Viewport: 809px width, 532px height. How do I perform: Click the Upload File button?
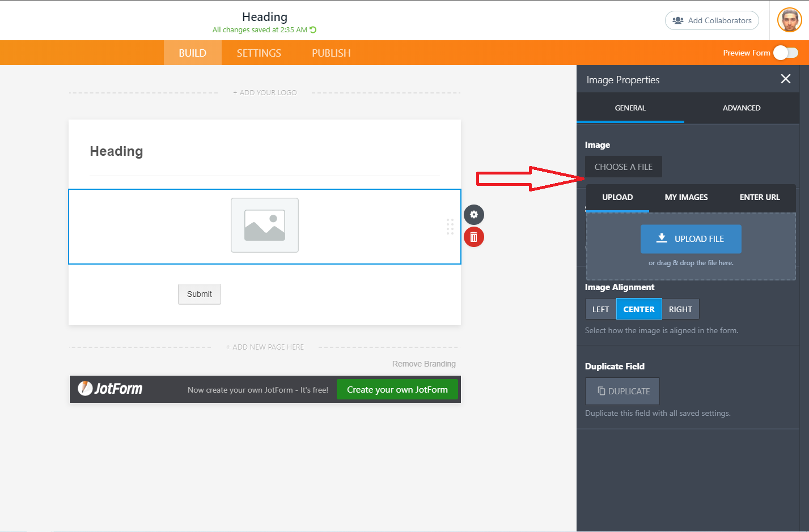click(x=691, y=239)
